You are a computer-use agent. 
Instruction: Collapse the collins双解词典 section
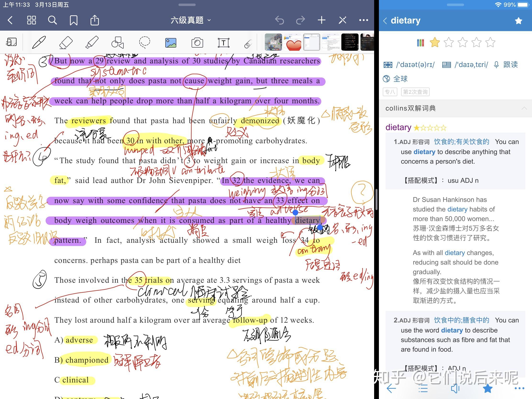pyautogui.click(x=524, y=108)
